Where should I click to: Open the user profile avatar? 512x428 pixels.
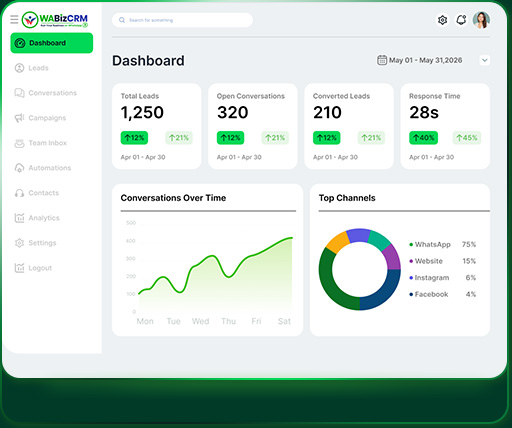(481, 20)
